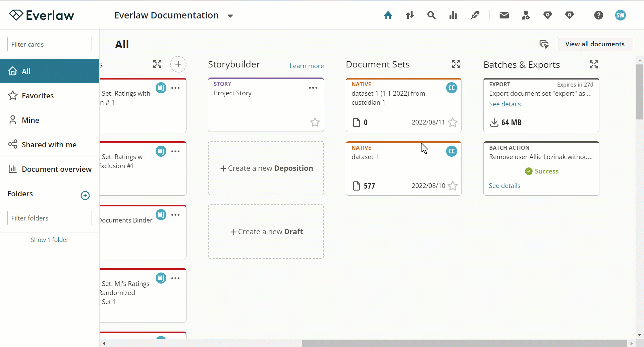644x347 pixels.
Task: Click Create a new Draft
Action: click(x=266, y=232)
